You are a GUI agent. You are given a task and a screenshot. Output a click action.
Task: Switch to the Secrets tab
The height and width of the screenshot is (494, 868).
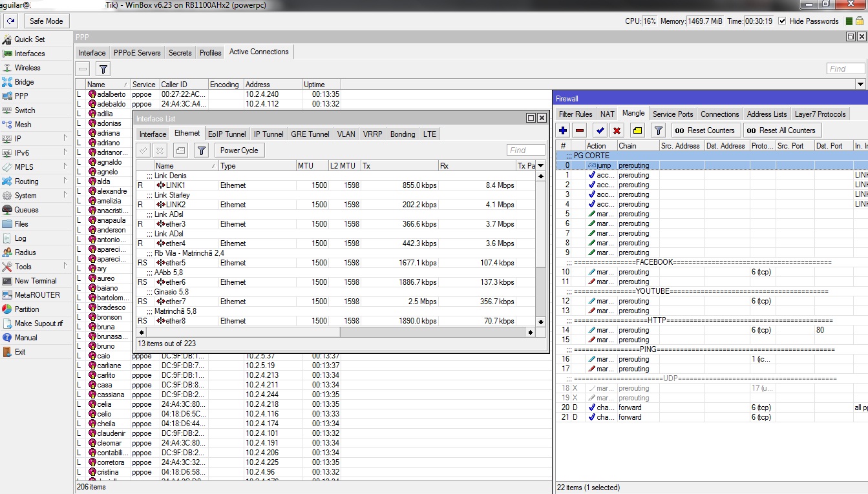click(x=180, y=53)
